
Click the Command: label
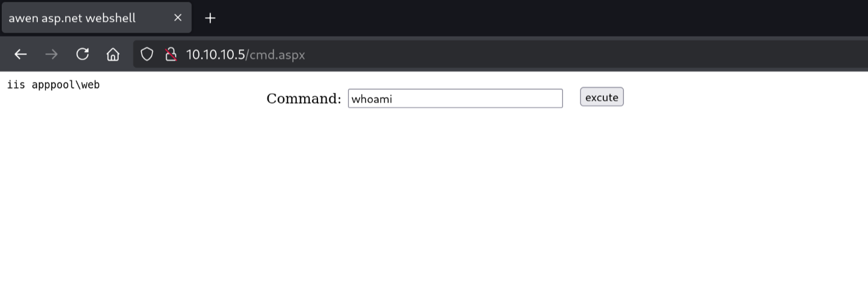coord(304,99)
